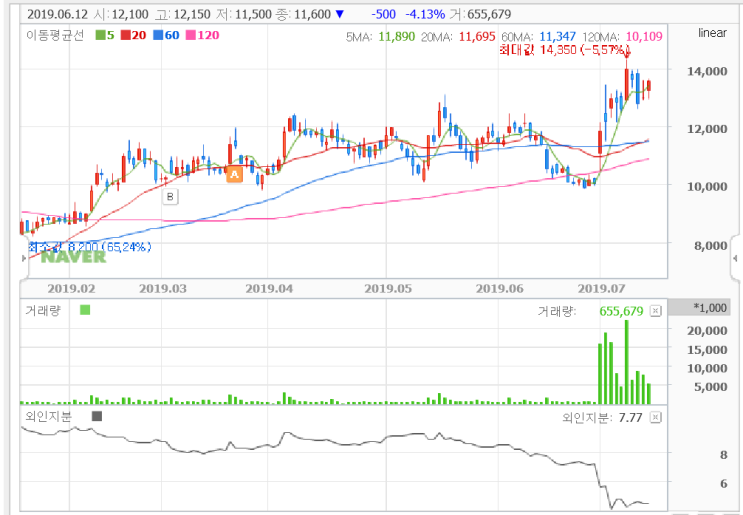Select the 2019.04 date axis label
743x515 pixels.
(x=269, y=289)
